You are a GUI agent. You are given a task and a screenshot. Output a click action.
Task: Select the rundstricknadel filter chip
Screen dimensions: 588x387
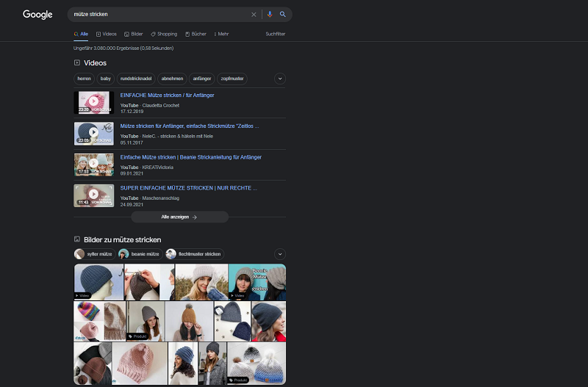click(x=136, y=79)
